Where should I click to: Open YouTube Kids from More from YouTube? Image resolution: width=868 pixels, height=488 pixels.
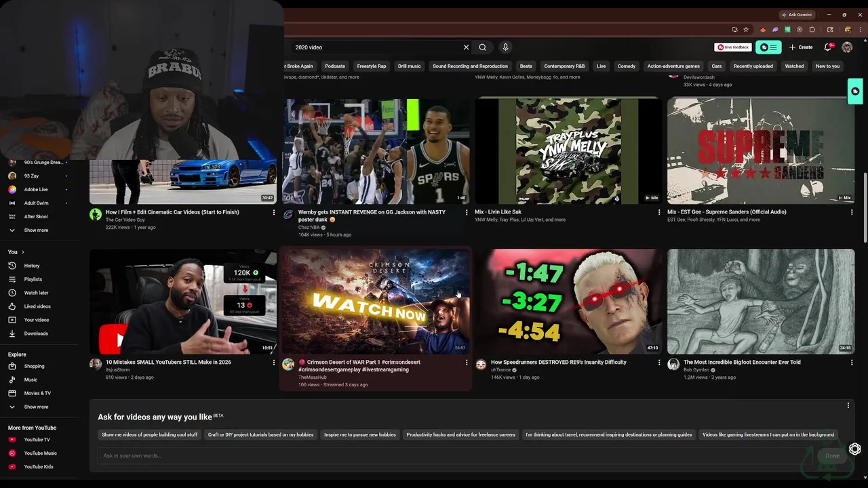tap(39, 467)
